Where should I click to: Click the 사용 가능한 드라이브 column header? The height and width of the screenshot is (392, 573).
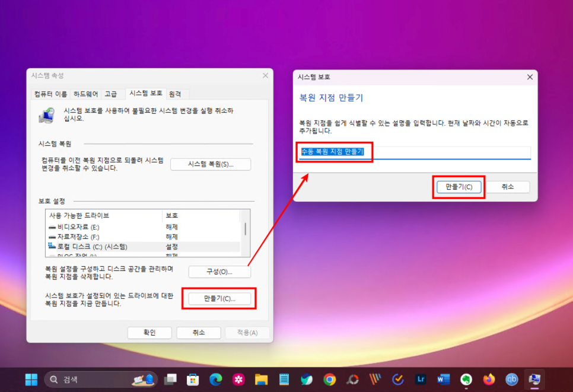click(x=104, y=215)
